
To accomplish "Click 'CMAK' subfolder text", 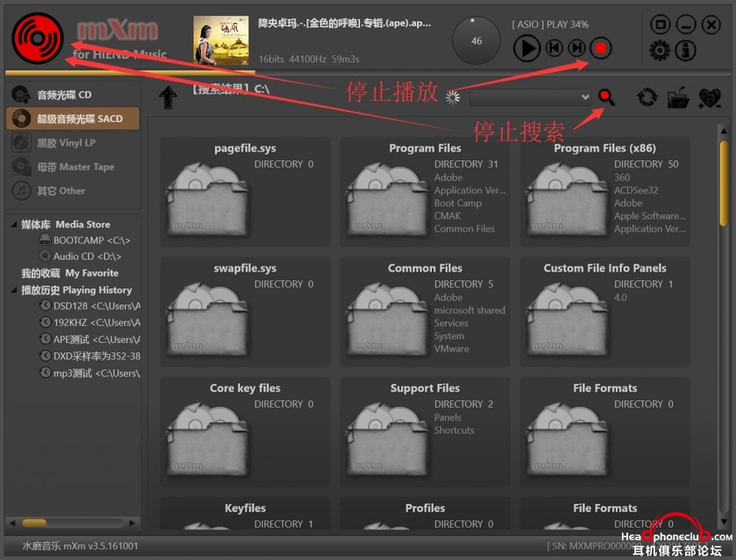I will [x=447, y=216].
